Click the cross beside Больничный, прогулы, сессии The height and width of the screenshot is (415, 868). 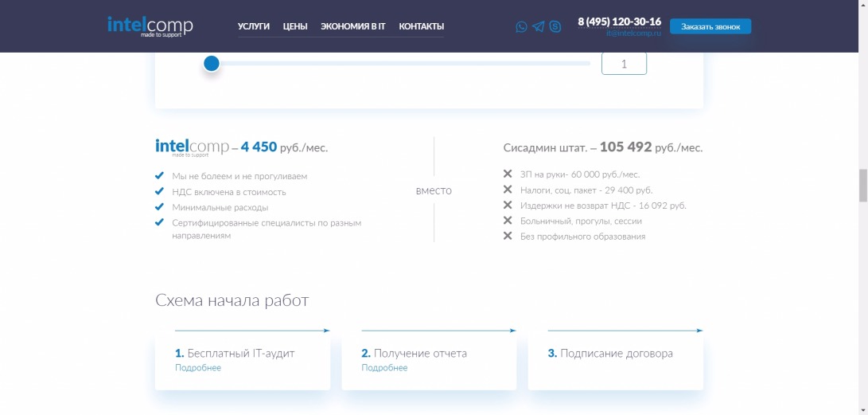[x=507, y=221]
